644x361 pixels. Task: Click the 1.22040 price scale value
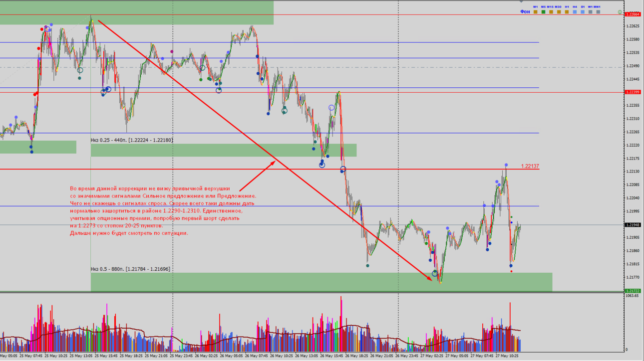(x=633, y=198)
